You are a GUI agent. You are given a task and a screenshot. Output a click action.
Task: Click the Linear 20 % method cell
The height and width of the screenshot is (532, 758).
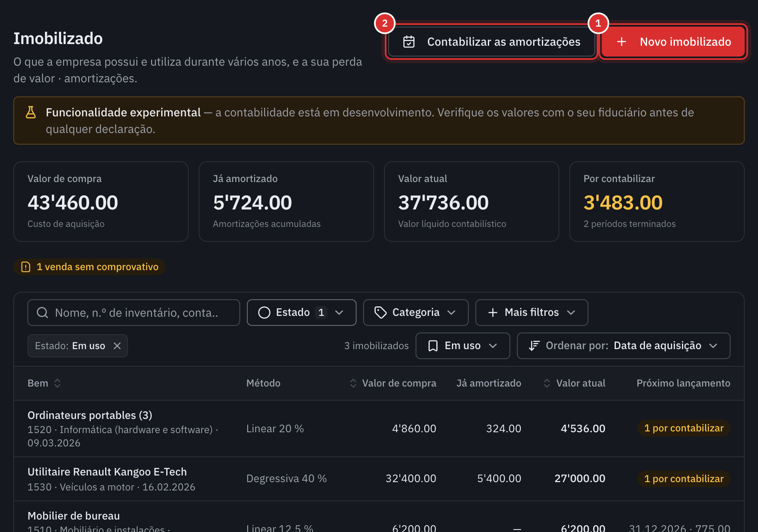coord(275,429)
